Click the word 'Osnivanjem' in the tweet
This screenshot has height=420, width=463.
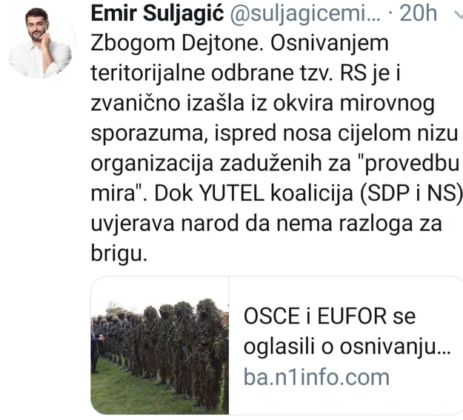[329, 43]
